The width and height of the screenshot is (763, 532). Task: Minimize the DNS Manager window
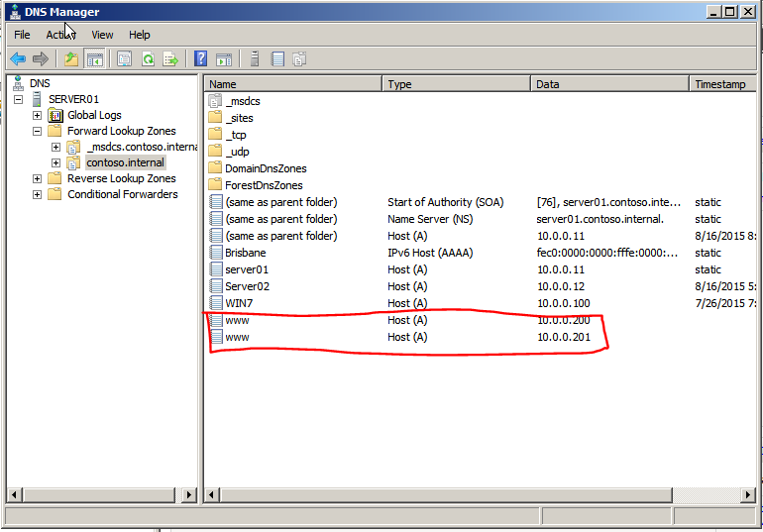click(713, 12)
